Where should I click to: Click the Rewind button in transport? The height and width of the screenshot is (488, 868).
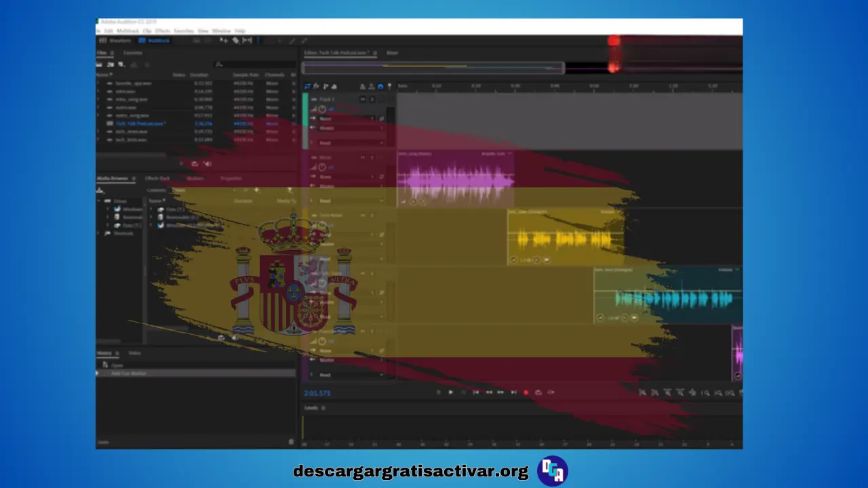488,392
